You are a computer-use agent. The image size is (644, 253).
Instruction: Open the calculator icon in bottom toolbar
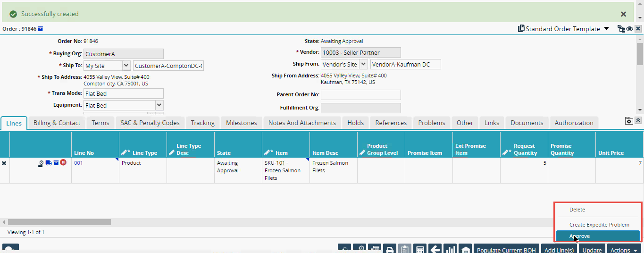419,249
